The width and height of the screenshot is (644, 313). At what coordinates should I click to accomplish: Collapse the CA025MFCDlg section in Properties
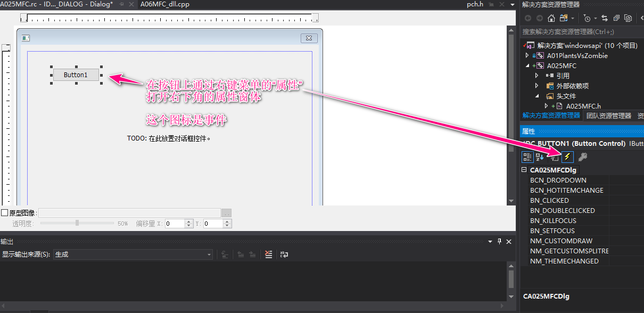[524, 170]
